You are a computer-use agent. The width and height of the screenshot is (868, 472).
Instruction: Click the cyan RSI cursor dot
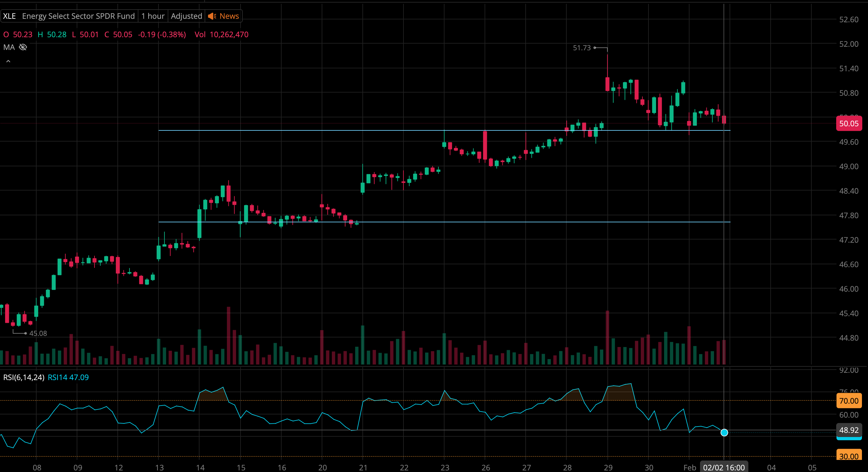[x=724, y=433]
